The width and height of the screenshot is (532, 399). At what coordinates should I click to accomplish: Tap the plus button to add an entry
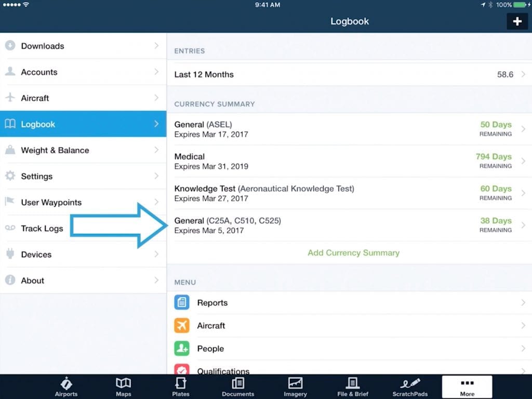click(517, 21)
